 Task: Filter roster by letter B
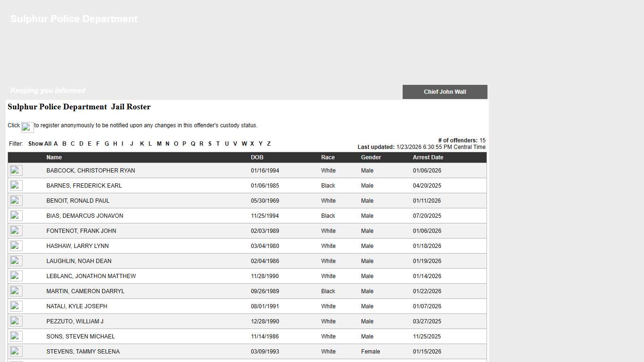(64, 144)
